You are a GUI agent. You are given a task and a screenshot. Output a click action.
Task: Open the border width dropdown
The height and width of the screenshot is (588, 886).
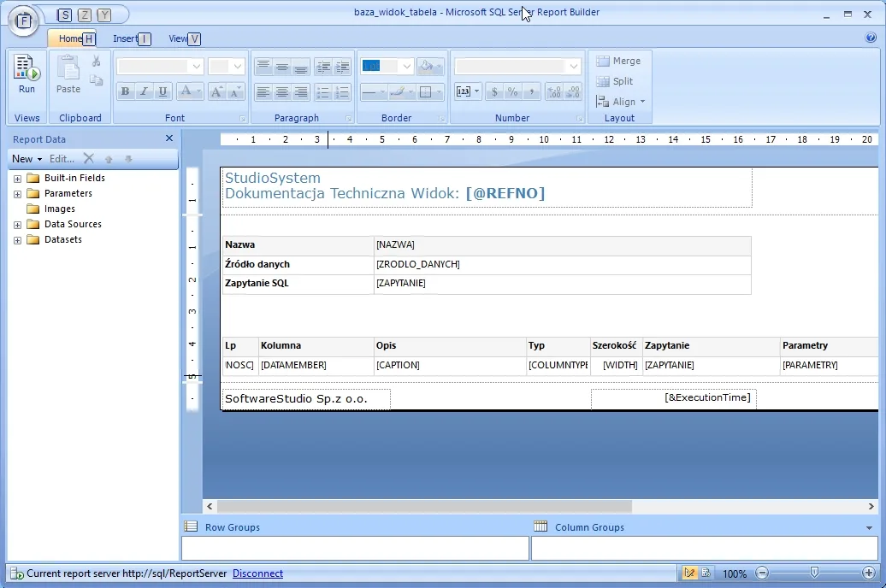407,67
